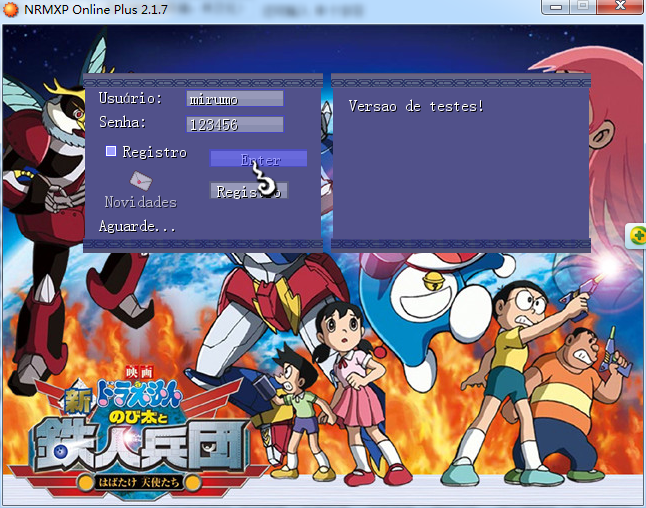646x508 pixels.
Task: Open the Novidades envelope icon
Action: coord(141,180)
